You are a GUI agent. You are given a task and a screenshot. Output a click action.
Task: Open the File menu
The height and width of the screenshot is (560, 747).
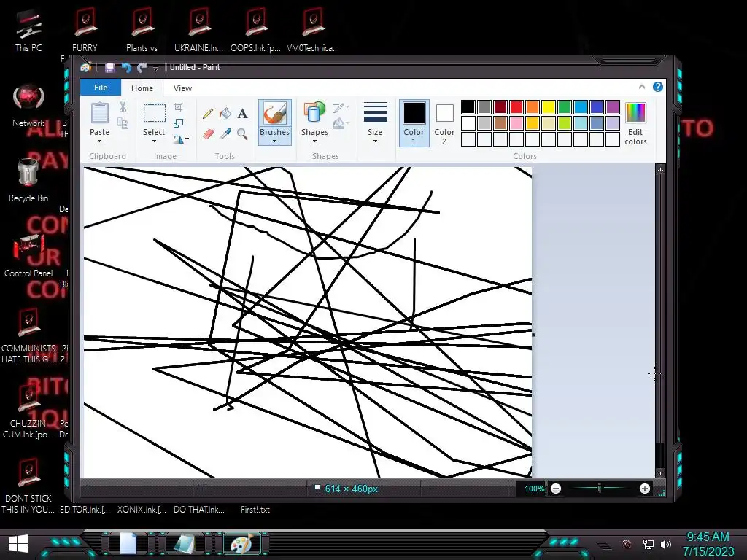[x=101, y=87]
